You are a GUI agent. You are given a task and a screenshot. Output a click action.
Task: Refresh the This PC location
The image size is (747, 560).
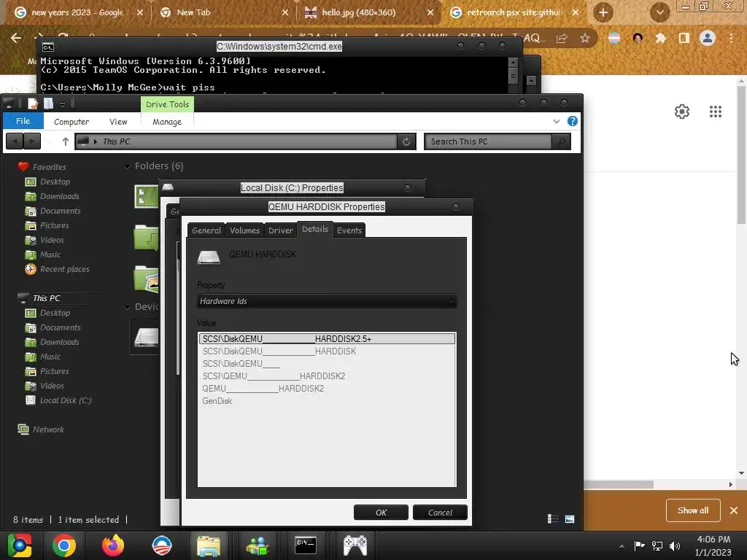[x=406, y=141]
